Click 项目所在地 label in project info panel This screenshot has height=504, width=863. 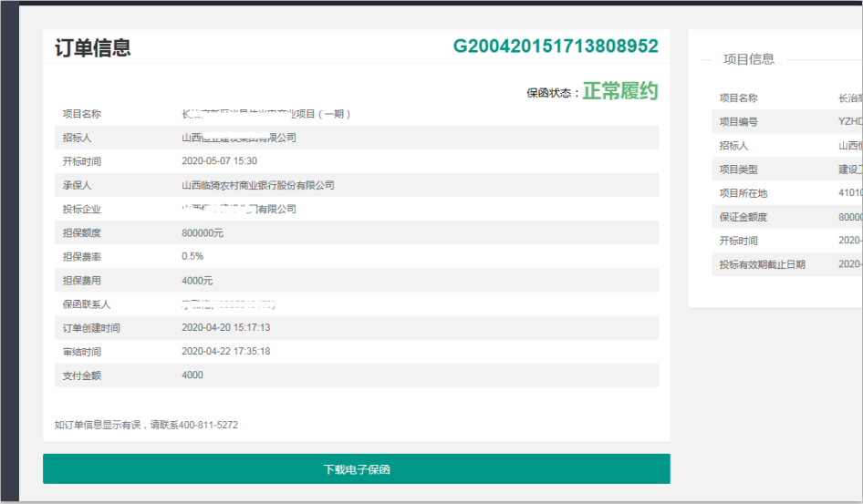743,193
